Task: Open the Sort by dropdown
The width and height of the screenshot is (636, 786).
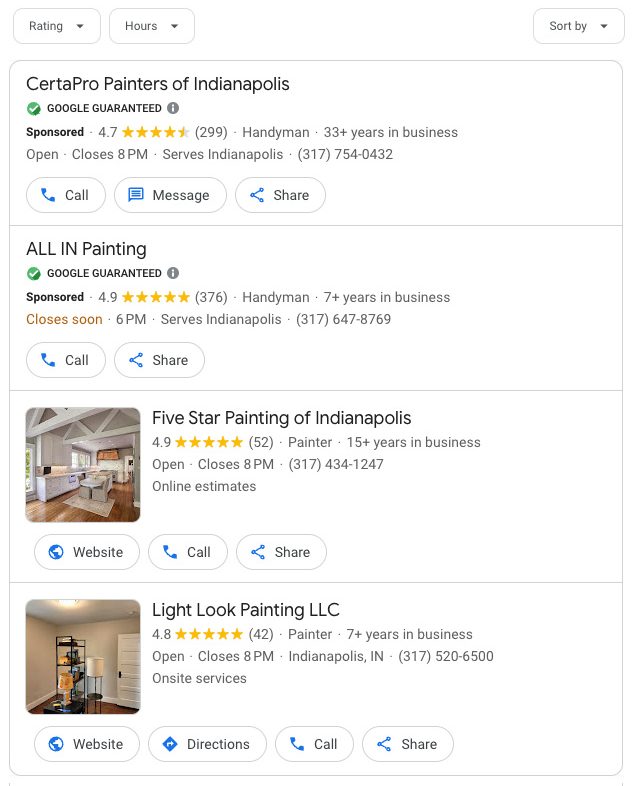Action: tap(579, 26)
